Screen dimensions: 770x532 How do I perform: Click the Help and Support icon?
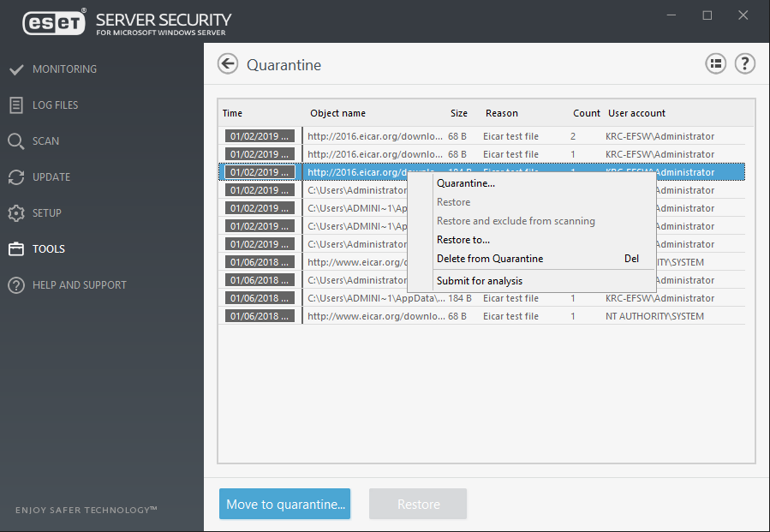tap(16, 285)
